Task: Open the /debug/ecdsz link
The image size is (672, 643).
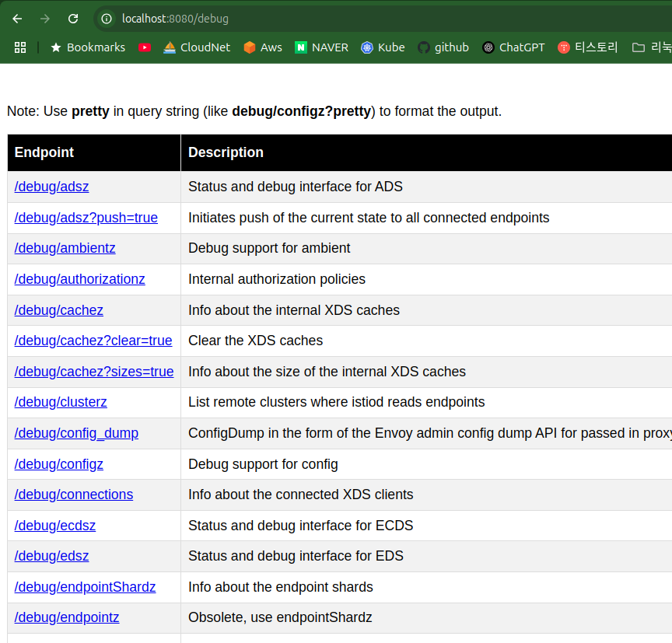Action: [55, 526]
